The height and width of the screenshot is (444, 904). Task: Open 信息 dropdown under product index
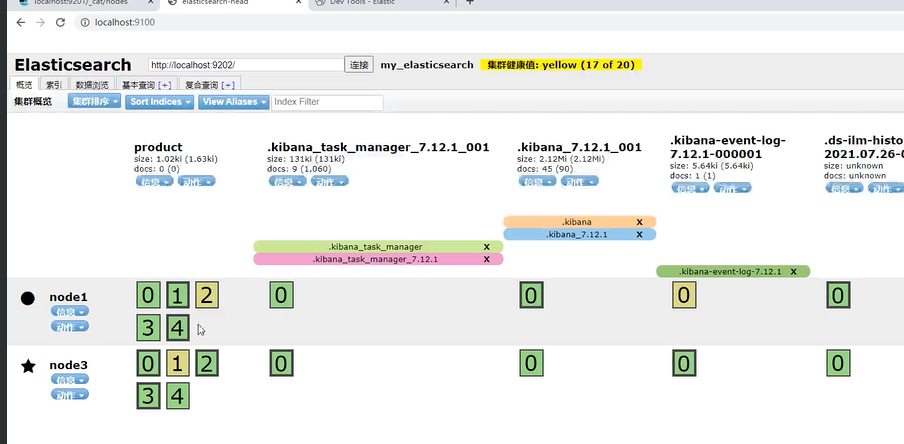coord(155,182)
